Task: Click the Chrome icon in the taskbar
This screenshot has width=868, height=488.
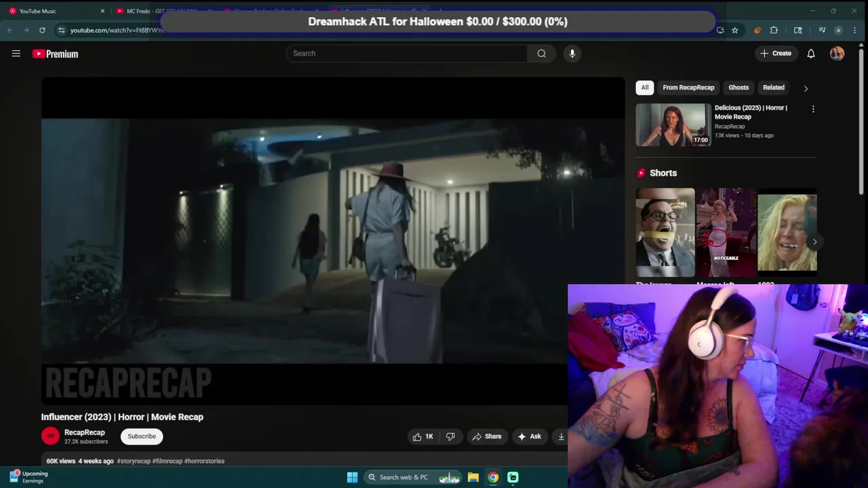Action: (x=493, y=477)
